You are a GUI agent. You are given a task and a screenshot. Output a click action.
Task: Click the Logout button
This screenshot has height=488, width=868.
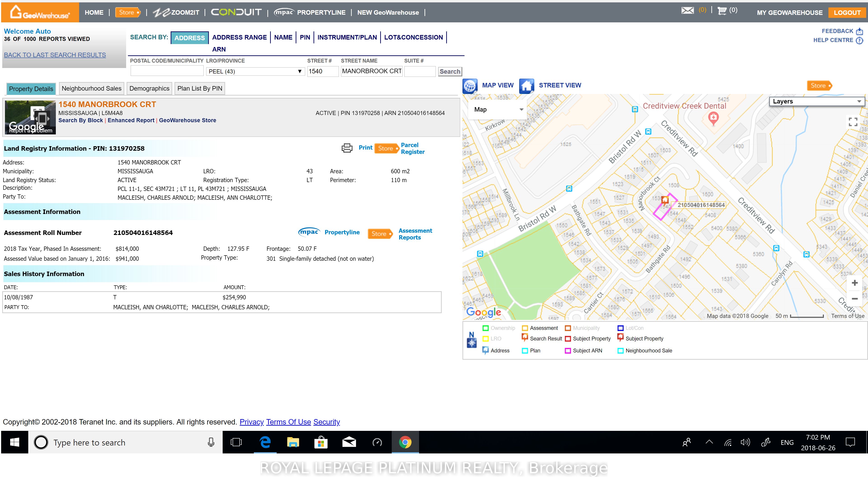847,13
